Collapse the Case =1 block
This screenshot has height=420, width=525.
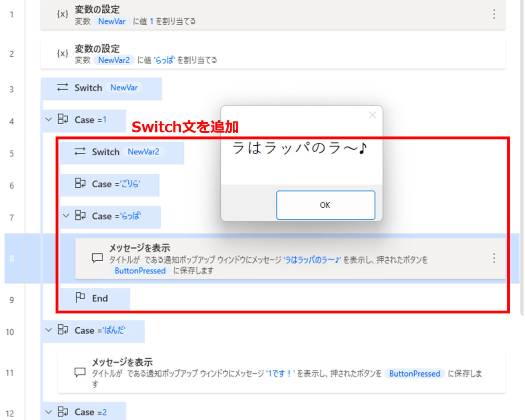(x=48, y=119)
